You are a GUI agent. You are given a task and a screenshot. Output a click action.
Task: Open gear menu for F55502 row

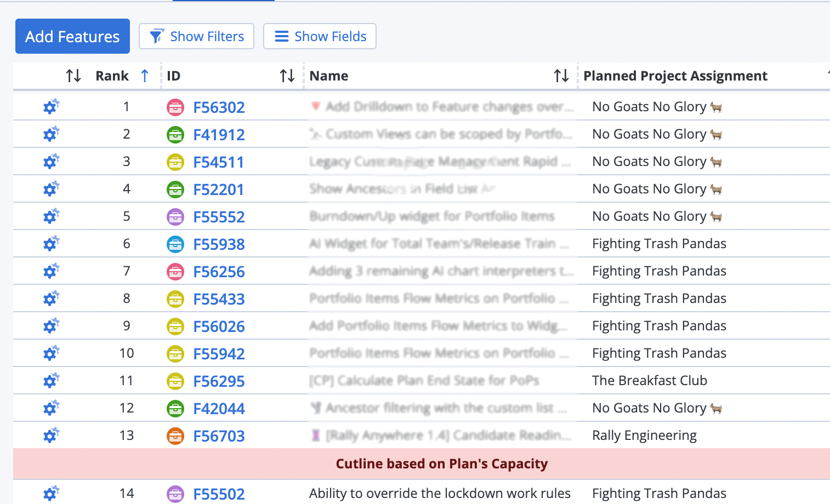(x=50, y=494)
